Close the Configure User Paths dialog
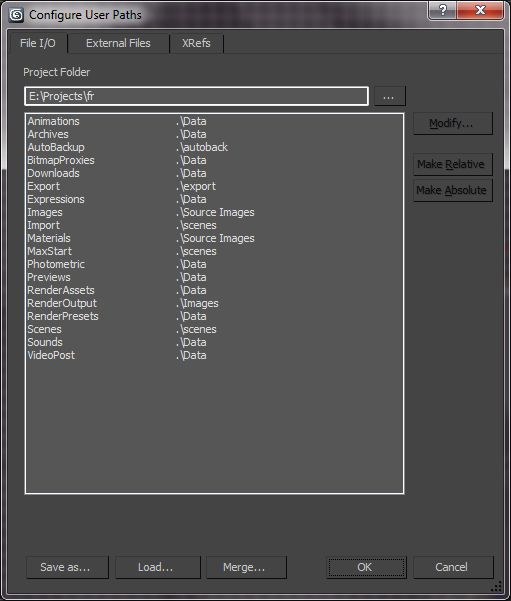This screenshot has width=511, height=601. (480, 10)
